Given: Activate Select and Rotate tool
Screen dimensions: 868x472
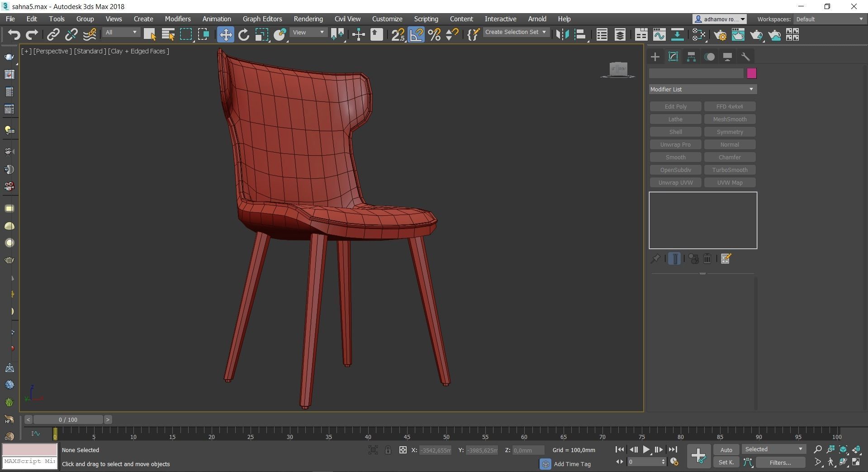Looking at the screenshot, I should click(244, 35).
